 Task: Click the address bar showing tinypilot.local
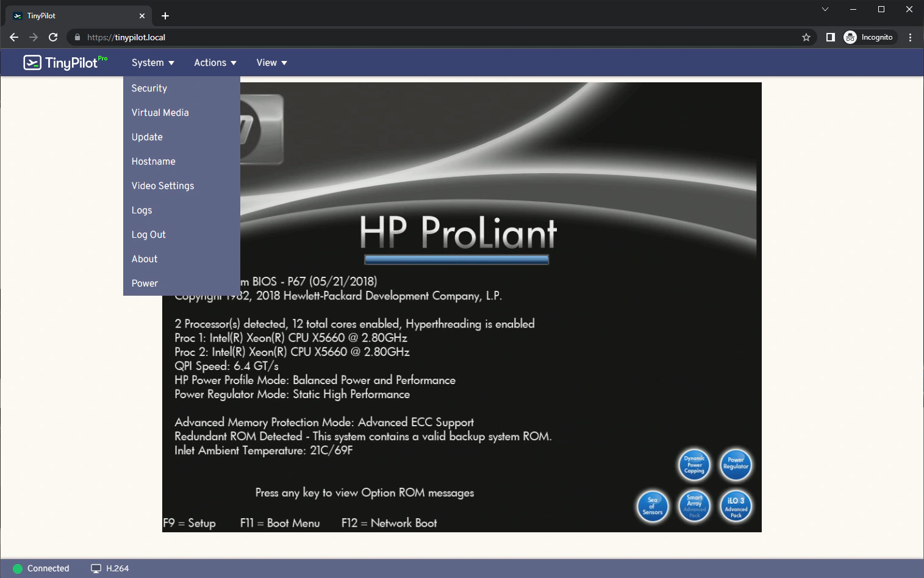440,37
